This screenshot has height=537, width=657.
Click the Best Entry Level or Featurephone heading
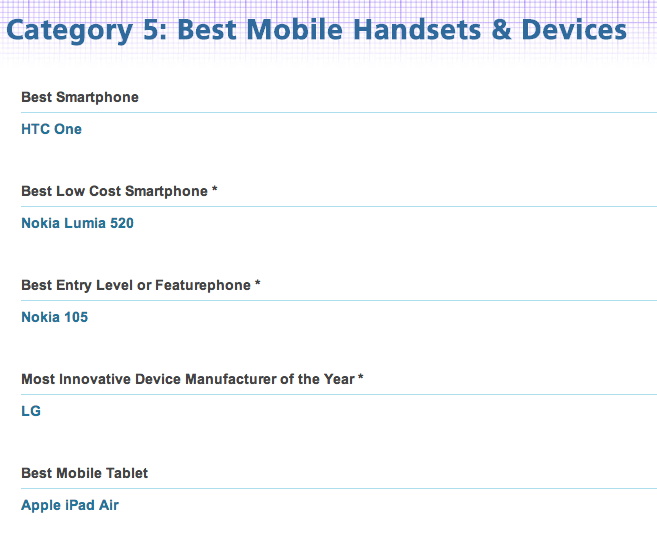(x=136, y=285)
